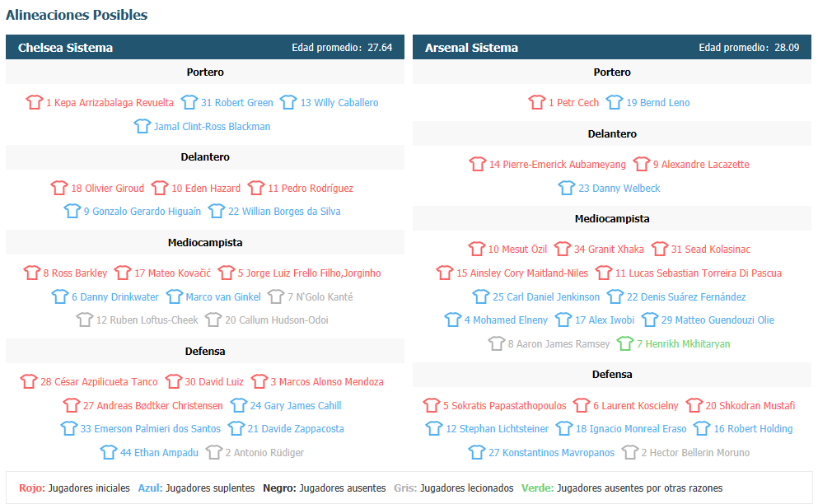Click the gray jersey icon beside Hector Bellerin

coord(630,453)
